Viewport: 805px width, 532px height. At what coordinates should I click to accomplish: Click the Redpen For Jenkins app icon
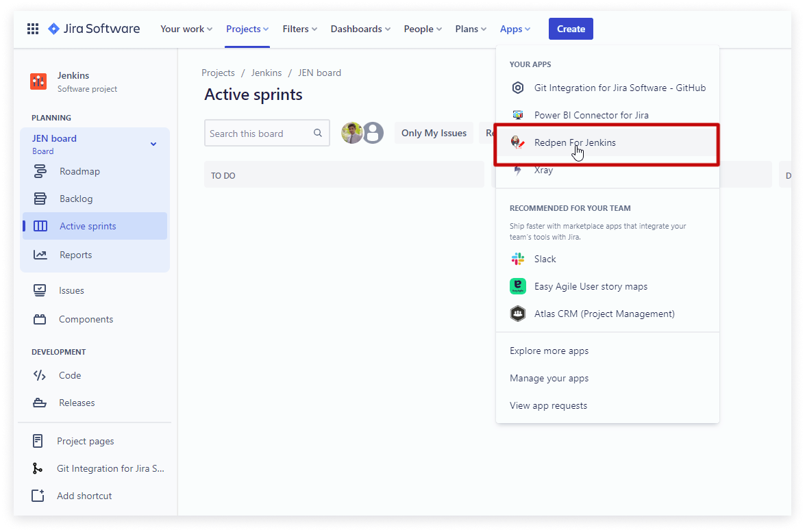click(x=518, y=142)
